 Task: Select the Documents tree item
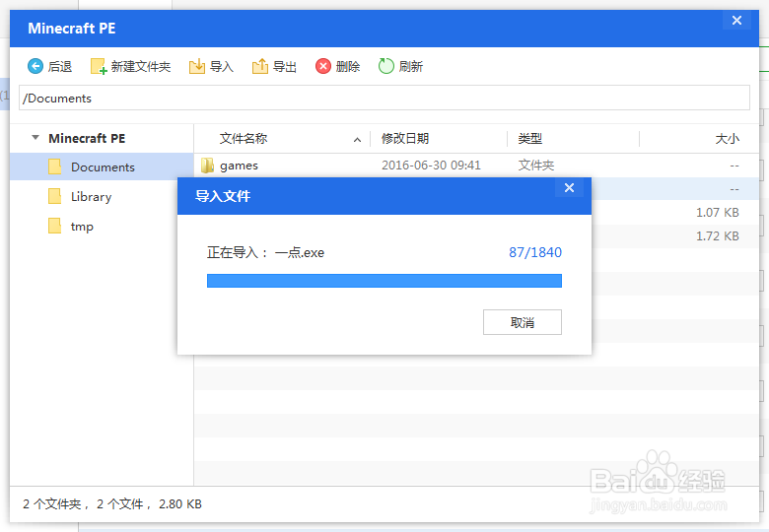click(x=102, y=167)
